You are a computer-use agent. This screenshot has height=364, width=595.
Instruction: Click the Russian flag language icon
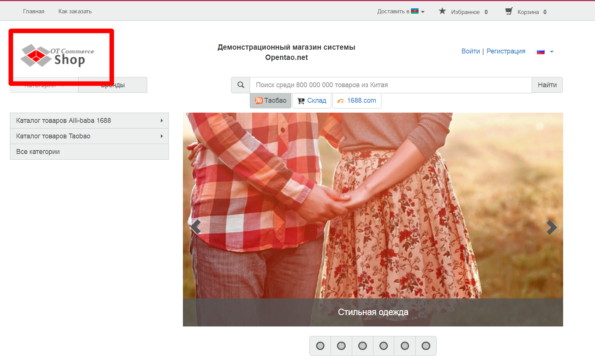(x=541, y=52)
